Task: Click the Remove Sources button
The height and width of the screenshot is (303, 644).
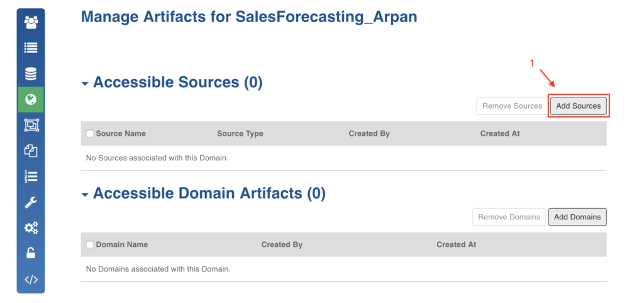Action: [512, 106]
